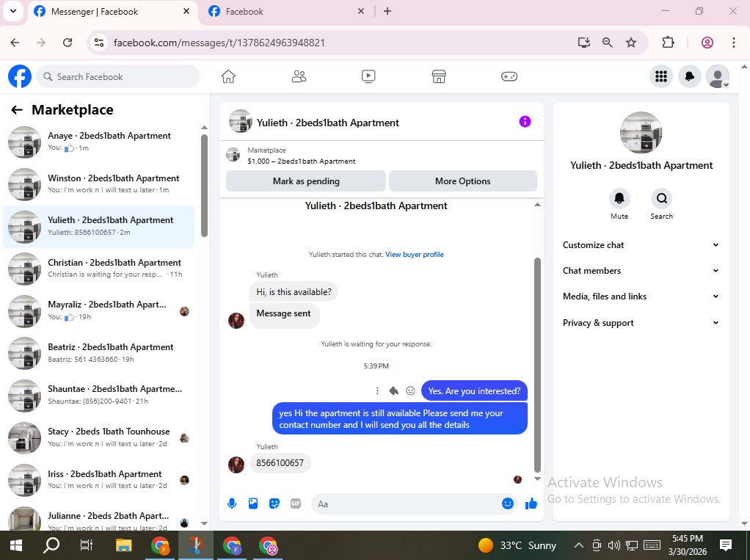Reload the page with browser refresh icon
Viewport: 750px width, 560px height.
68,43
